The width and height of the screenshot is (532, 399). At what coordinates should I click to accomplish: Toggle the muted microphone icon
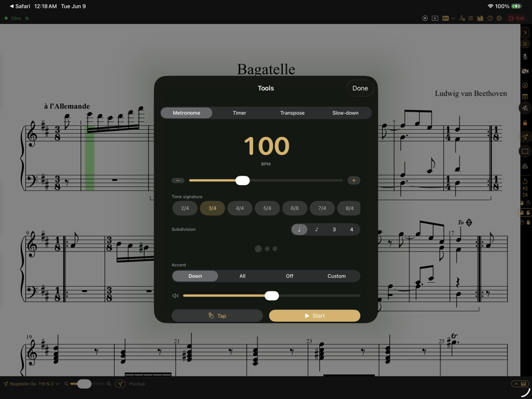click(526, 56)
